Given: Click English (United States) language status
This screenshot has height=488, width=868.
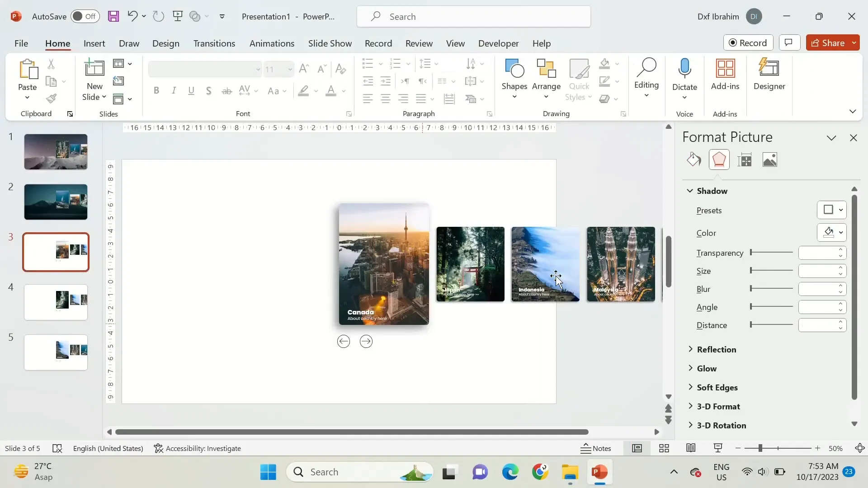Looking at the screenshot, I should (x=108, y=448).
